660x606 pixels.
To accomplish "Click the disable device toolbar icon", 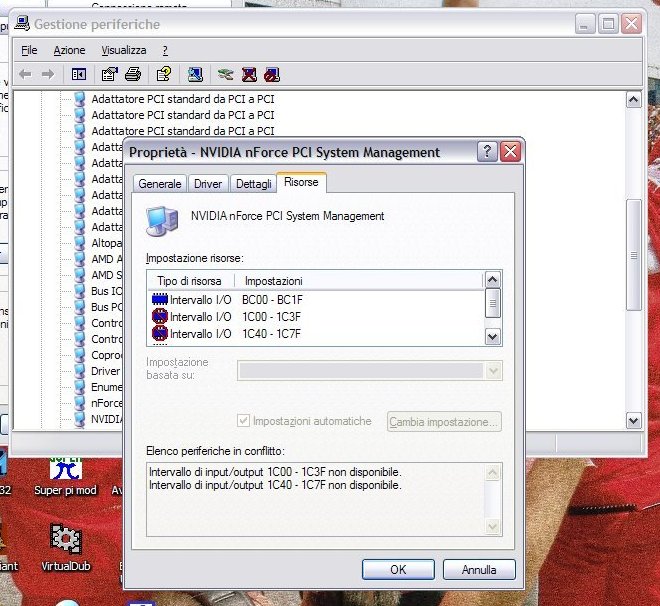I will [x=272, y=74].
